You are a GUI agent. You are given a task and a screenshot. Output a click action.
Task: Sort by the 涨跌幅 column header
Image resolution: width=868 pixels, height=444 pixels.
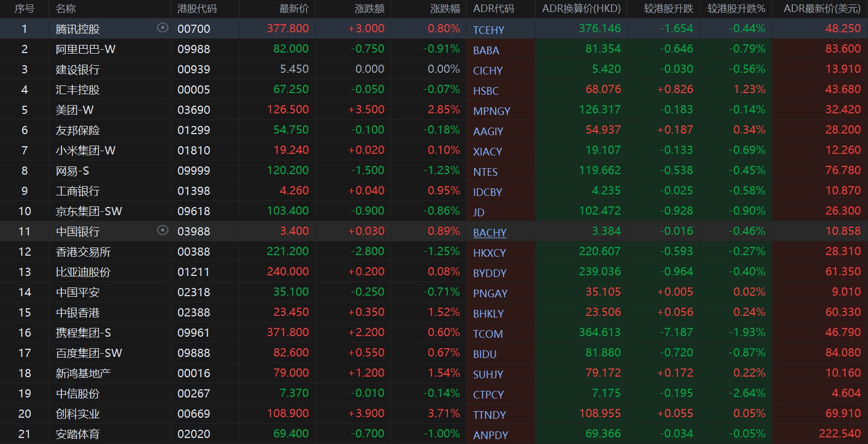click(445, 9)
